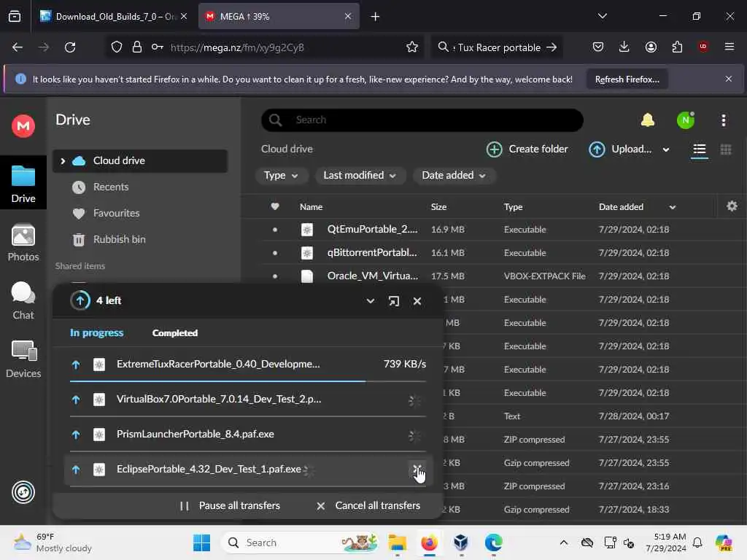Cancel the EclipsePortable upload
Viewport: 747px width, 560px height.
(x=417, y=469)
